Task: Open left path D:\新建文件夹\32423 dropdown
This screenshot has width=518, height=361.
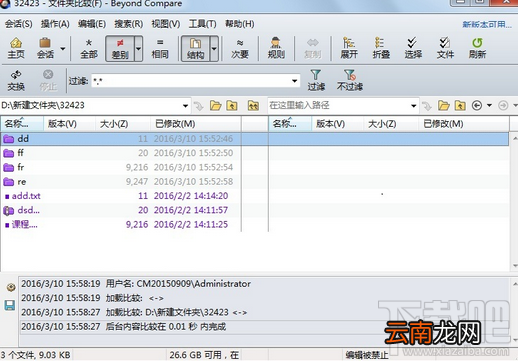Action: 185,106
